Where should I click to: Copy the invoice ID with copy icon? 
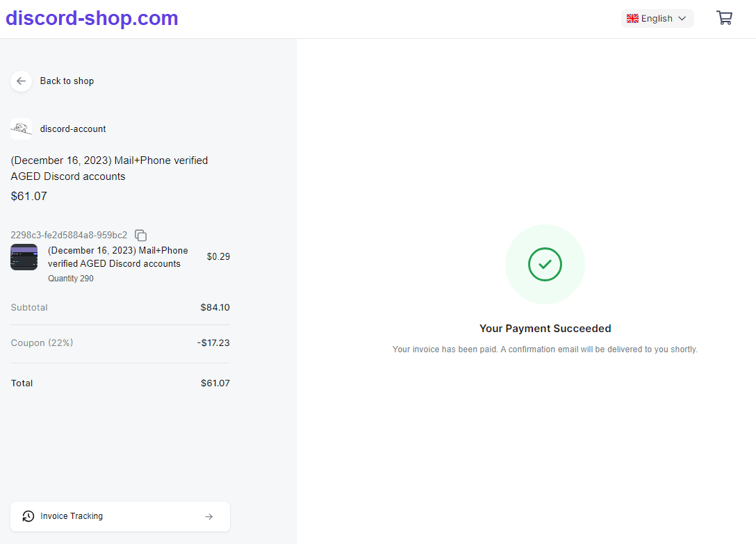pyautogui.click(x=141, y=236)
